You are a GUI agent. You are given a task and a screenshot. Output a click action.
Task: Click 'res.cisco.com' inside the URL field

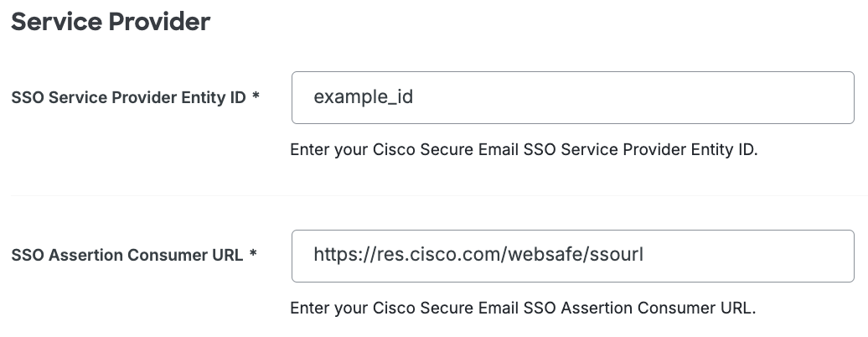tap(436, 255)
